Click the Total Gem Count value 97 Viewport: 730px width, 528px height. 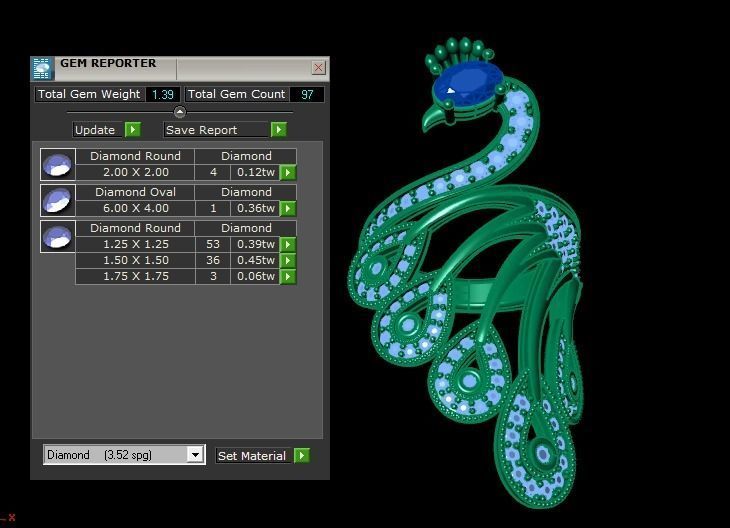click(307, 95)
